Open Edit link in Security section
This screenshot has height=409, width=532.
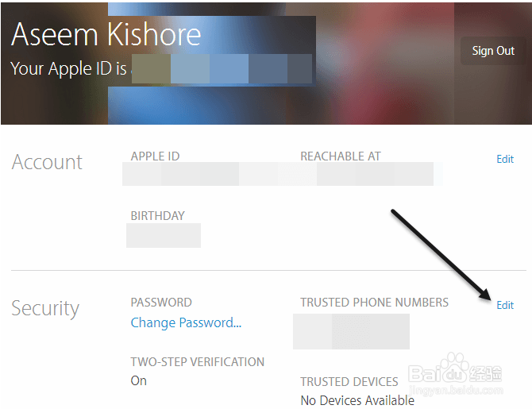click(x=505, y=305)
